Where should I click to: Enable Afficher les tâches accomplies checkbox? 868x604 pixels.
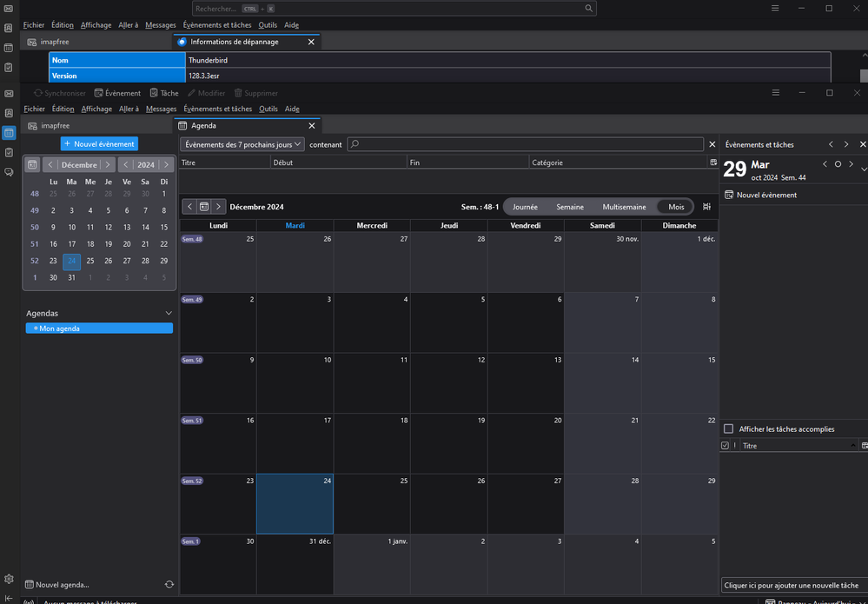click(728, 428)
